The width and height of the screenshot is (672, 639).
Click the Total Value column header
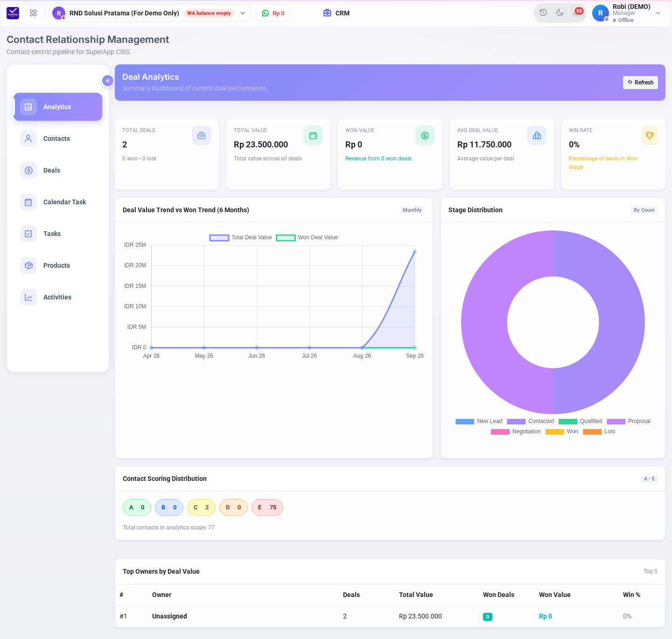pyautogui.click(x=416, y=595)
